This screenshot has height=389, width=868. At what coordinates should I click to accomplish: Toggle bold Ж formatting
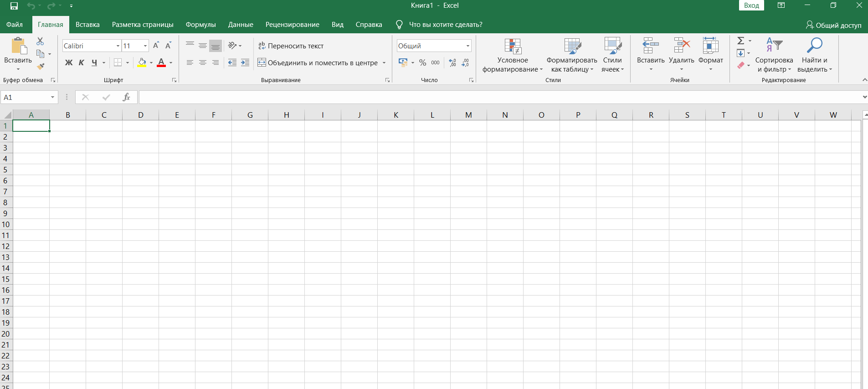(69, 62)
